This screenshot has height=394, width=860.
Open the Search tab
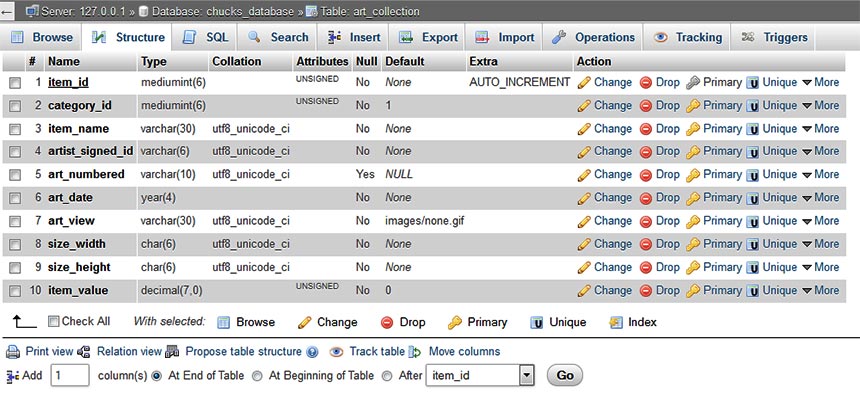pyautogui.click(x=278, y=37)
